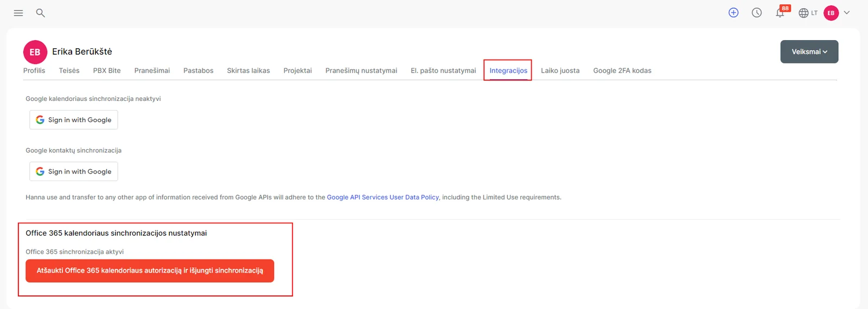The image size is (868, 309).
Task: Open the Veiksmai actions dropdown
Action: pos(809,51)
